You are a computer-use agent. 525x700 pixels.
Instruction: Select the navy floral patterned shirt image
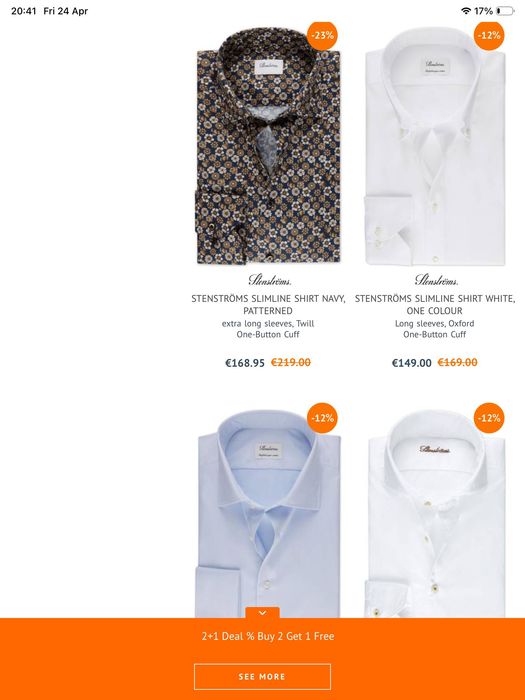tap(268, 146)
